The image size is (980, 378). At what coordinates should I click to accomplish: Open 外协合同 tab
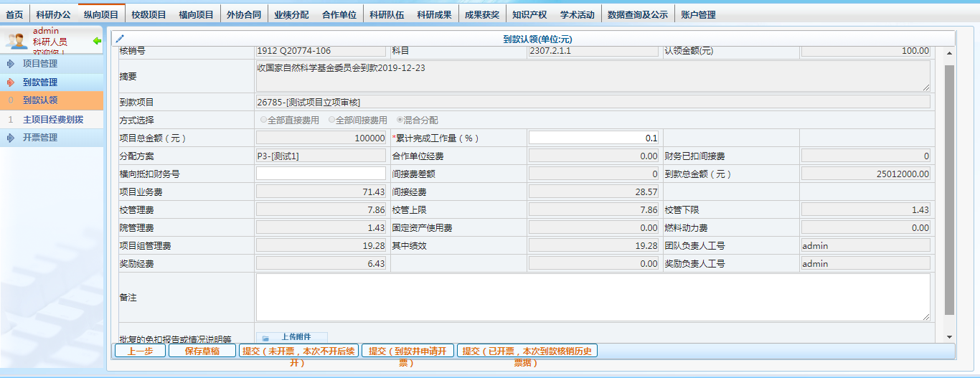click(x=244, y=14)
